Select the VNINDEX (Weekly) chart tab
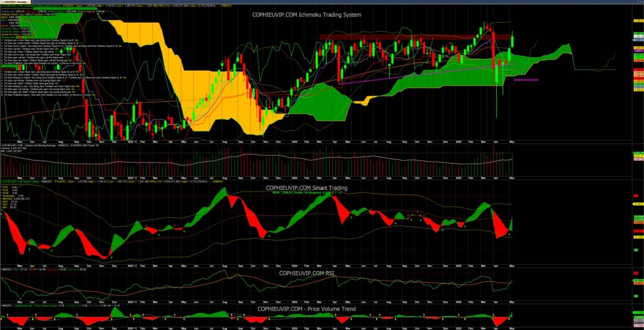Viewport: 644px width, 330px height. coord(15,2)
